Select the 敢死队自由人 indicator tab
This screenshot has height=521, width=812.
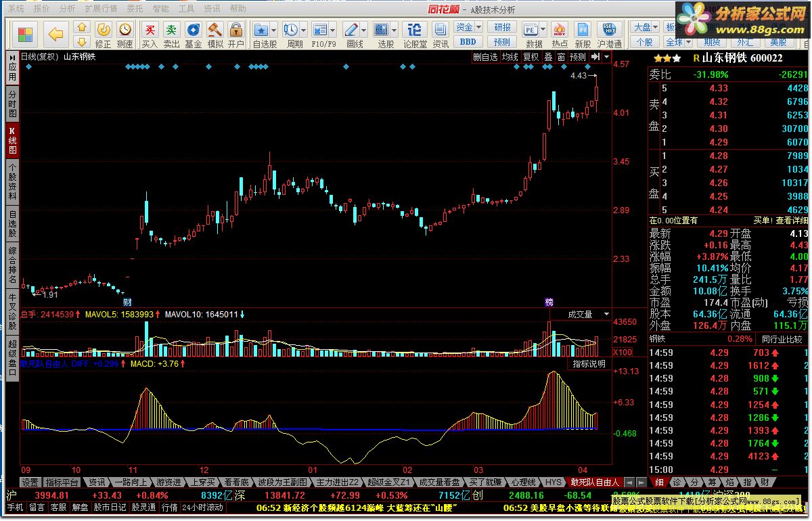[x=595, y=482]
